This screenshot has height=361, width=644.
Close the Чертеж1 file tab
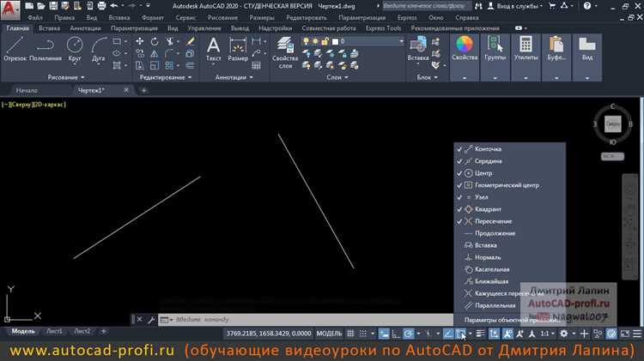click(x=126, y=90)
